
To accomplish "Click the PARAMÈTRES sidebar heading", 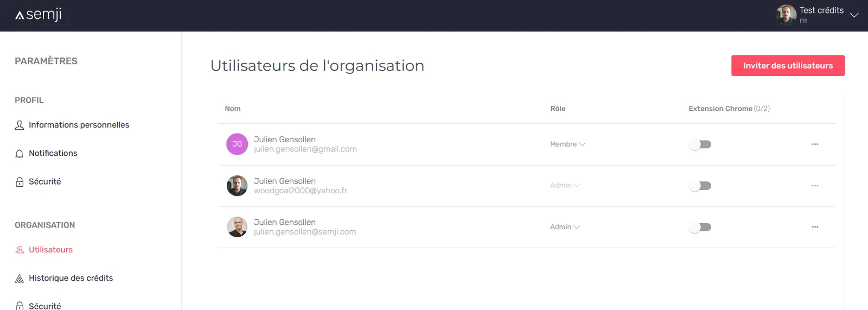I will (x=46, y=61).
